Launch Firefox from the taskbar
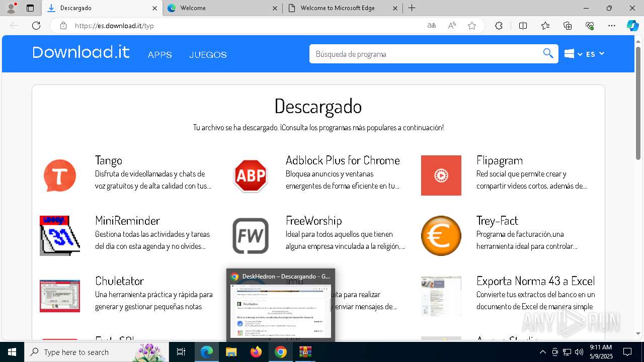The width and height of the screenshot is (644, 362). pos(256,352)
